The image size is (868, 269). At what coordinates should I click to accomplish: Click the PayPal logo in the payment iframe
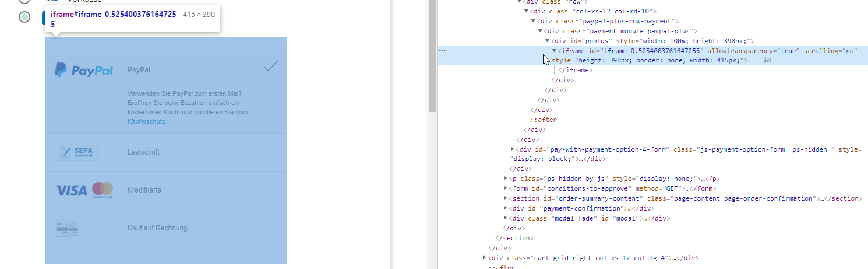84,70
